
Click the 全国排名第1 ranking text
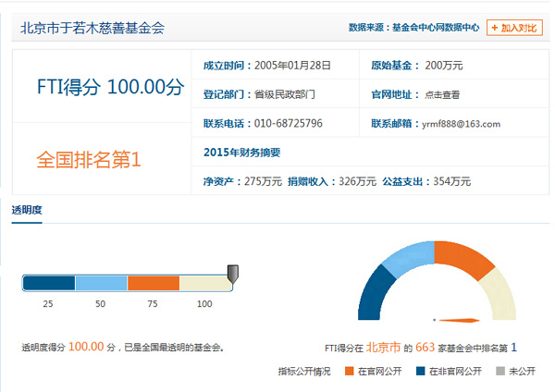(89, 160)
